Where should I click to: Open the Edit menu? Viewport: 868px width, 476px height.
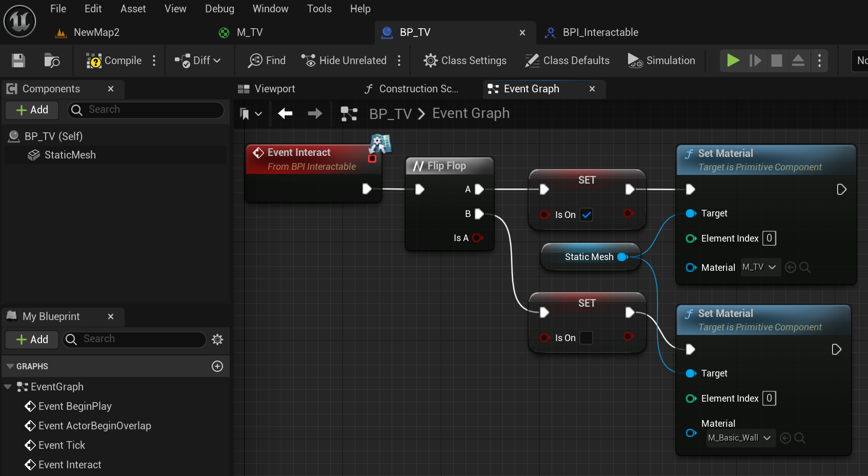point(93,9)
